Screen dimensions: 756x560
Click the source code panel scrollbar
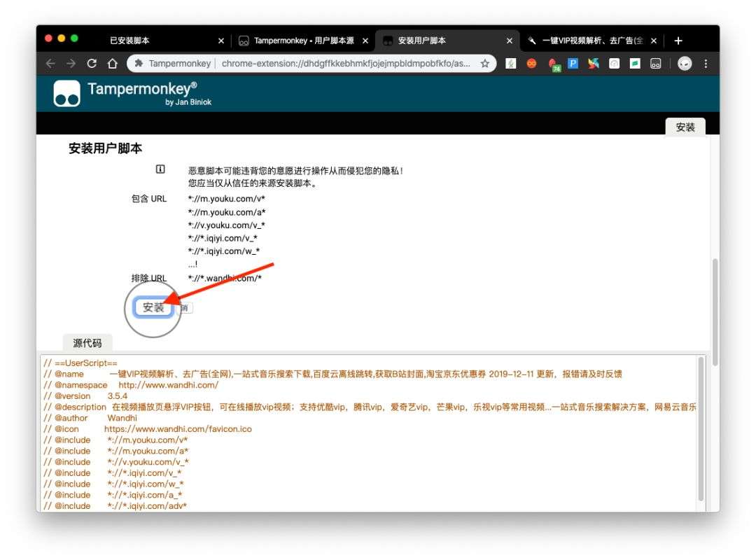701,429
